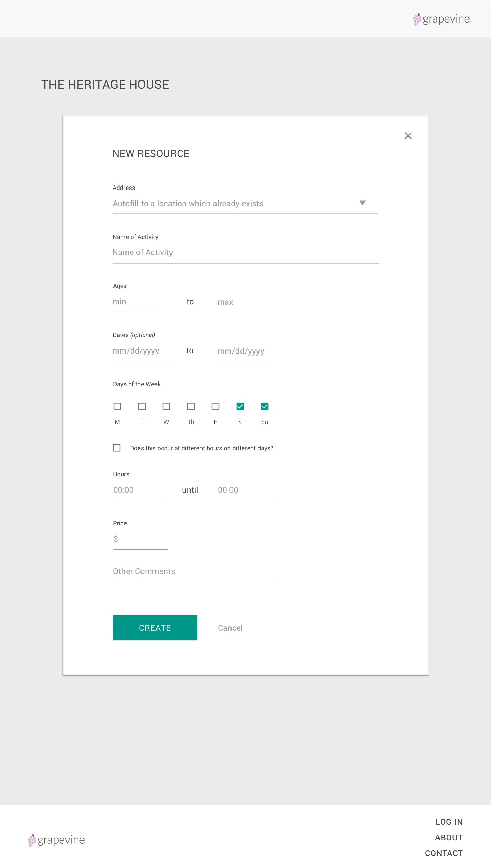The image size is (491, 868).
Task: Check the Thursday (Th) checkbox
Action: tap(191, 406)
